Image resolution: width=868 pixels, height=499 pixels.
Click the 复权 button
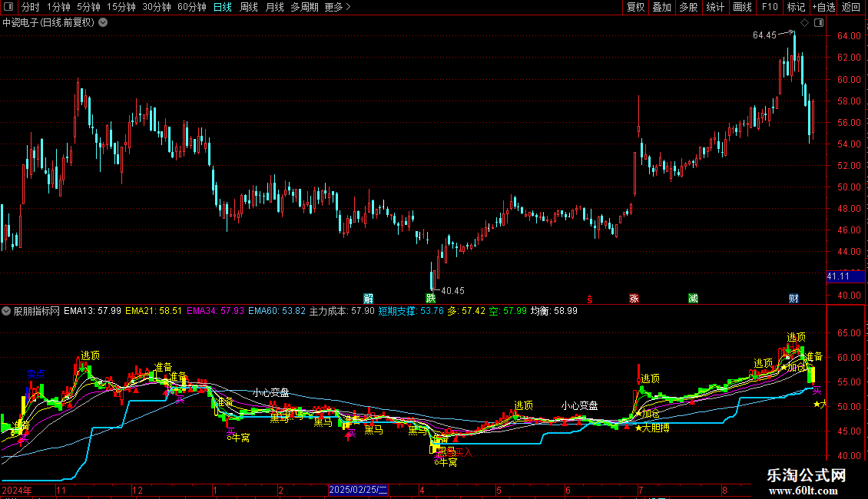coord(635,7)
